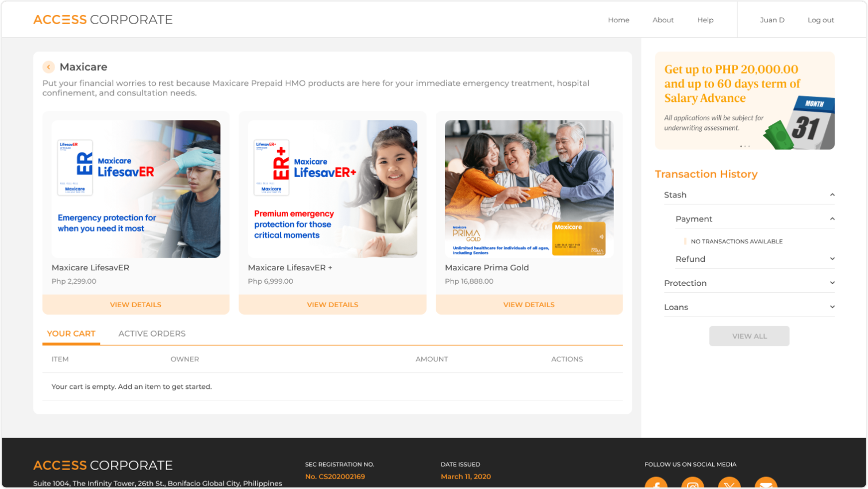The width and height of the screenshot is (868, 489).
Task: Expand the Refund subsection chevron
Action: click(832, 259)
